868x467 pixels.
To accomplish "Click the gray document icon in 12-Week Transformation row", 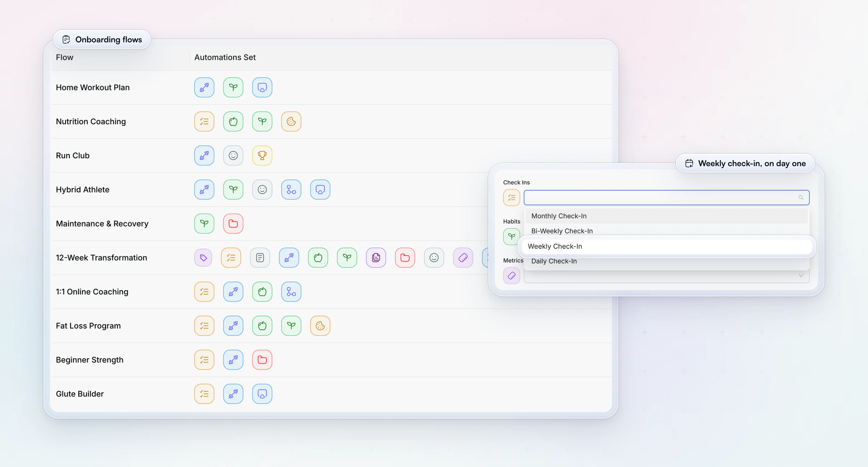I will 260,257.
